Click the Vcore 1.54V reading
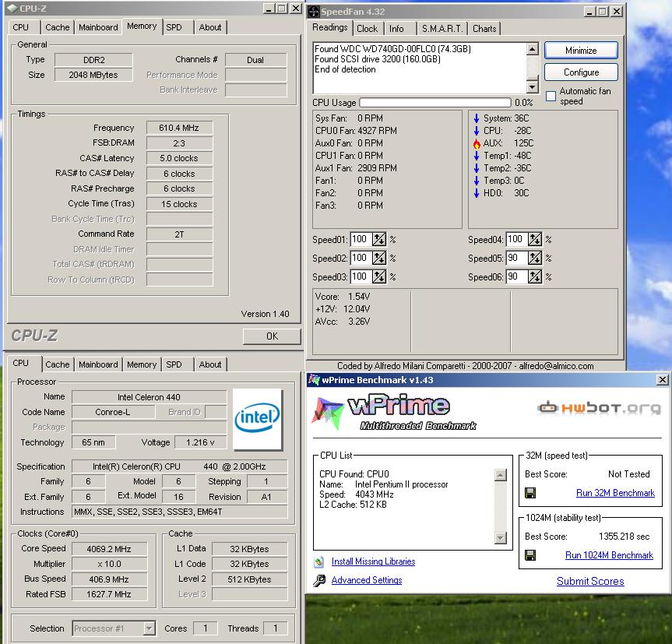 tap(343, 297)
